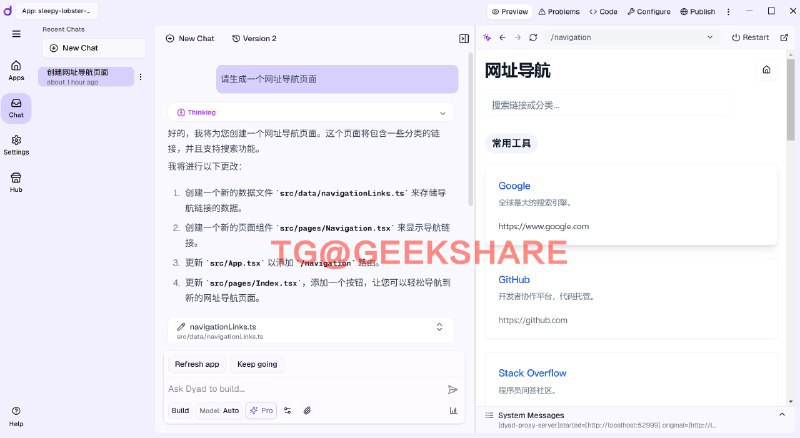
Task: Click the Ask Dyad to build input
Action: [300, 389]
